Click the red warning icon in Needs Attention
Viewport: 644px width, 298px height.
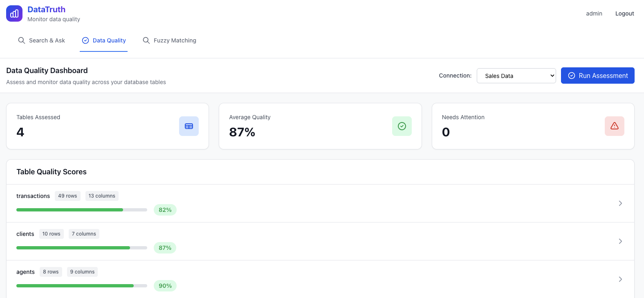[614, 126]
